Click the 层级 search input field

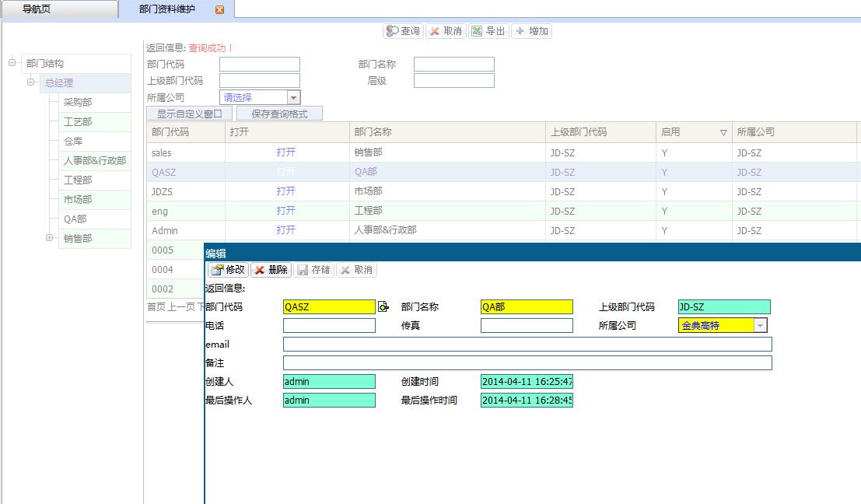454,81
